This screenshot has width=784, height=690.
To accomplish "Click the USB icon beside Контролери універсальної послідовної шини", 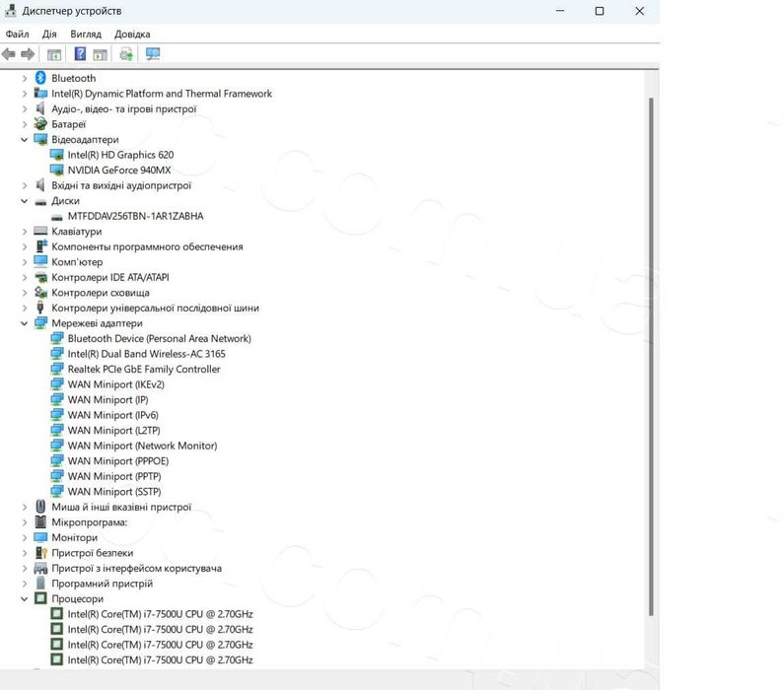I will 40,308.
